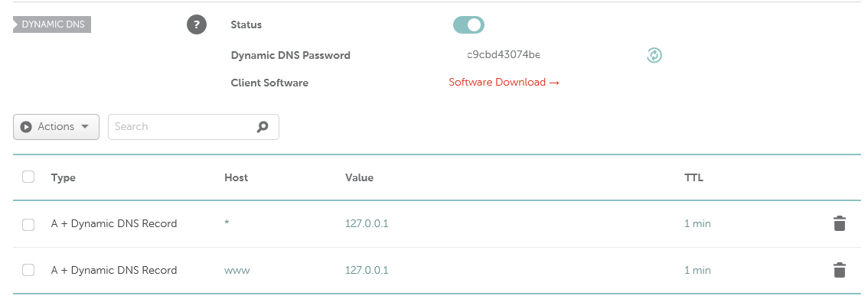
Task: Click the search magnifier icon
Action: click(263, 127)
